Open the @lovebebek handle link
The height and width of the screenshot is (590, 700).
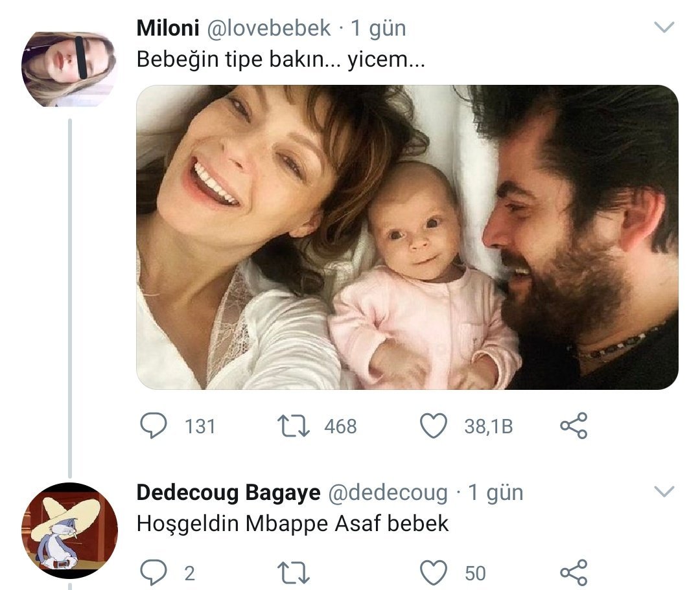(x=268, y=28)
